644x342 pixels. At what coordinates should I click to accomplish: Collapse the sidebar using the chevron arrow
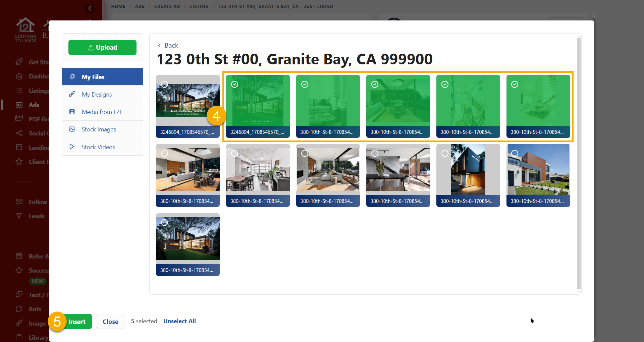pyautogui.click(x=90, y=8)
